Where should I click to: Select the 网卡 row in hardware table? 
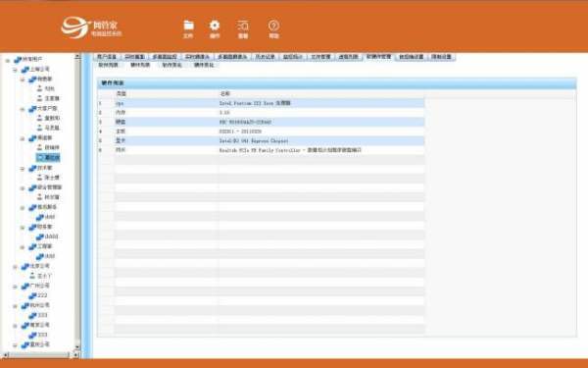point(261,150)
